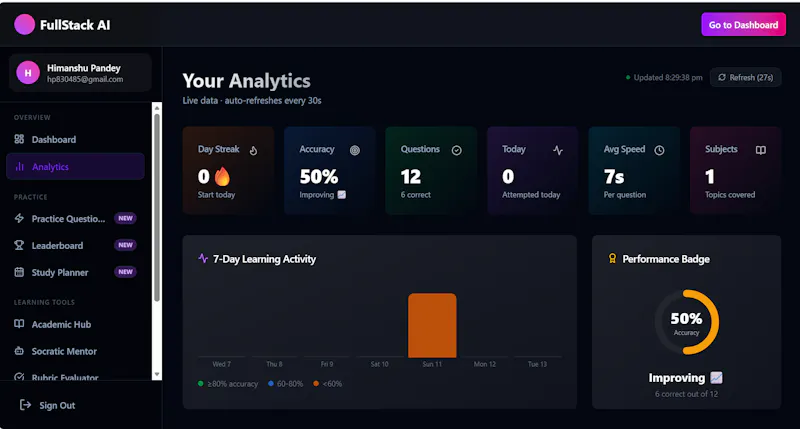
Task: Click the 7s value in Avg Speed card
Action: click(x=614, y=176)
